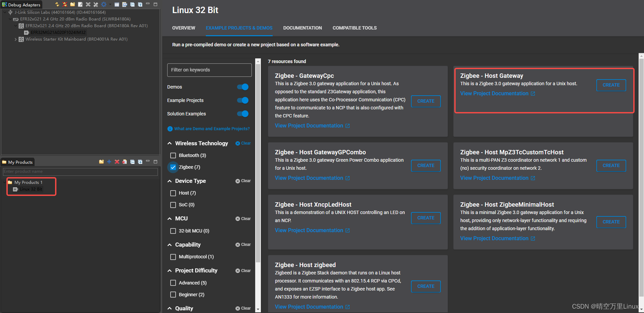Uncheck the Zigbee (7) checkbox
The width and height of the screenshot is (644, 313).
coord(173,167)
